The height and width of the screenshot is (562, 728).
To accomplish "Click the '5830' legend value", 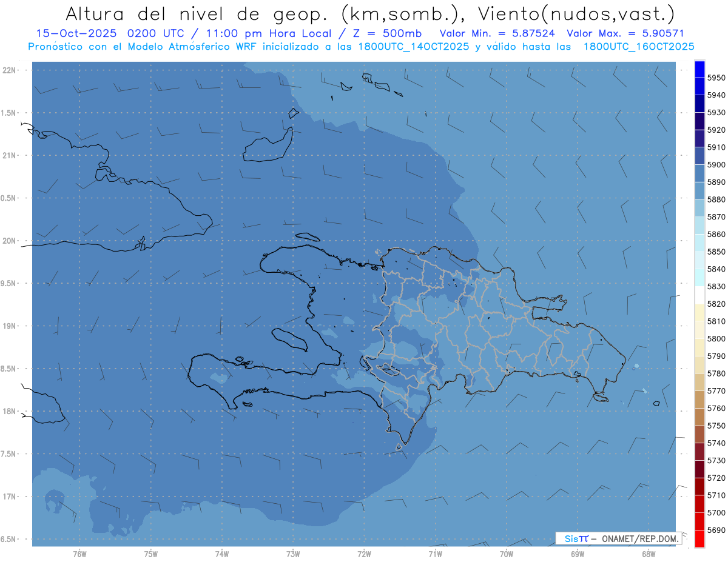I will tap(716, 286).
